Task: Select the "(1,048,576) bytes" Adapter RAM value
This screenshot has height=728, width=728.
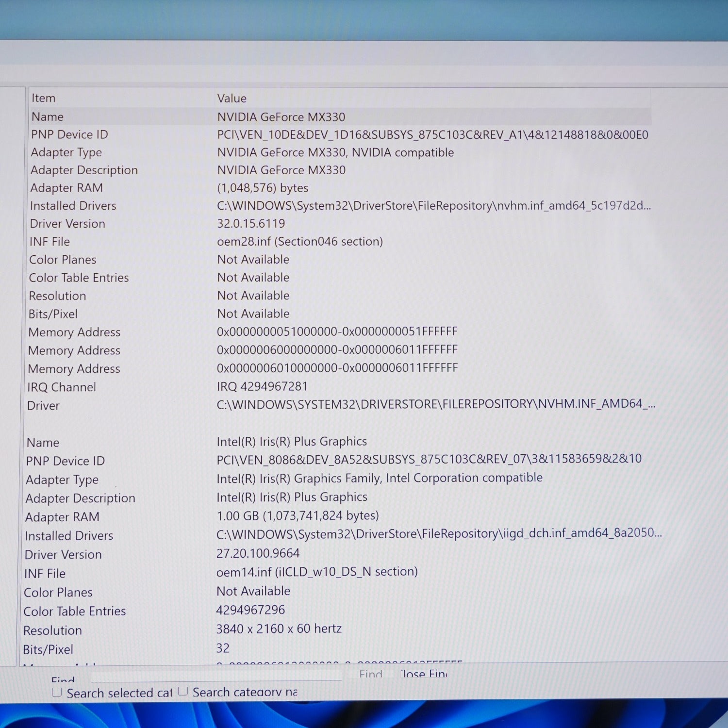Action: coord(263,188)
